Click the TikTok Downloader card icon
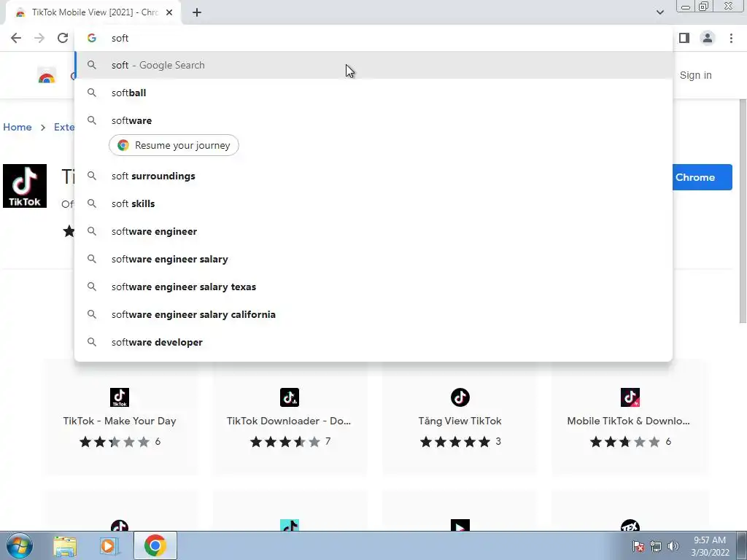This screenshot has height=560, width=747. coord(289,397)
